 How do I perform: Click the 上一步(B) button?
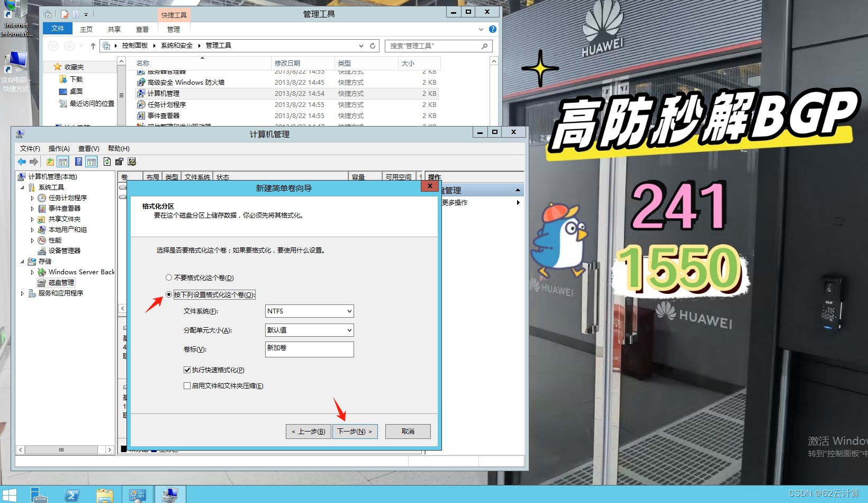(308, 431)
